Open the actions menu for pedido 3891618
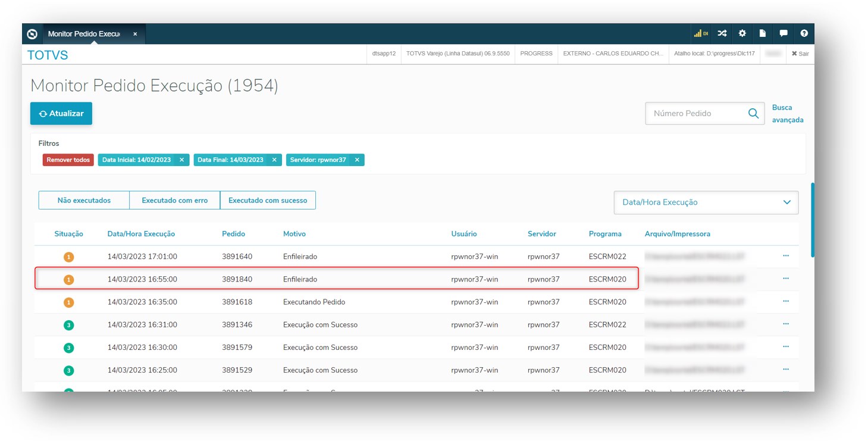 [x=785, y=301]
